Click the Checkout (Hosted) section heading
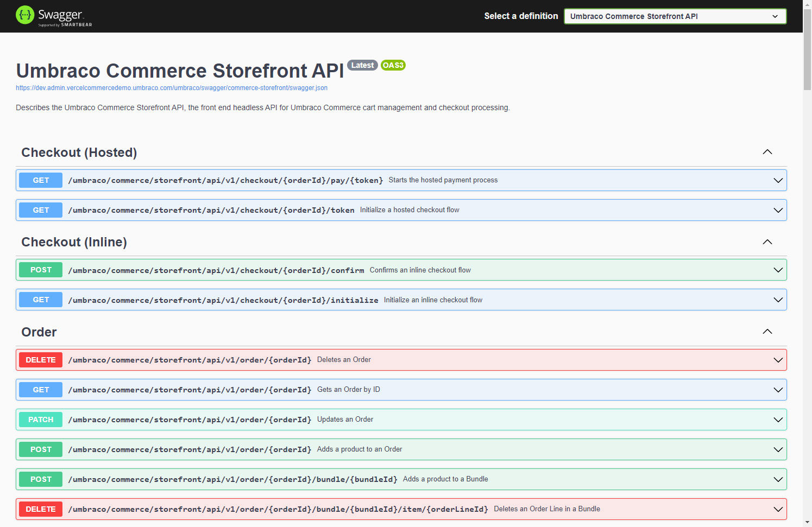This screenshot has height=527, width=812. click(79, 153)
